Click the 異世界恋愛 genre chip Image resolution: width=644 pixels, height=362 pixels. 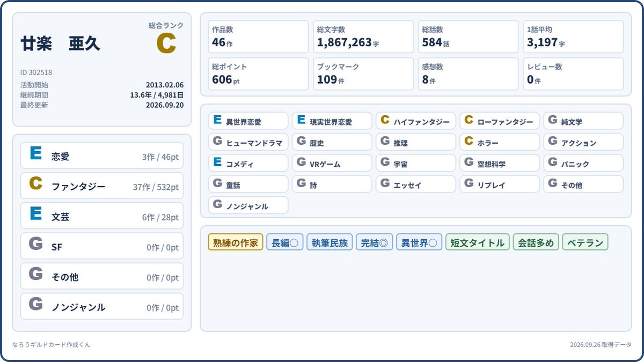pos(248,121)
